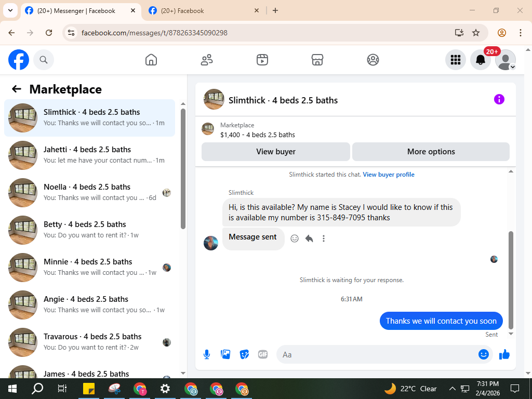
Task: Reply to 'Message sent' with the reply arrow
Action: (x=309, y=238)
